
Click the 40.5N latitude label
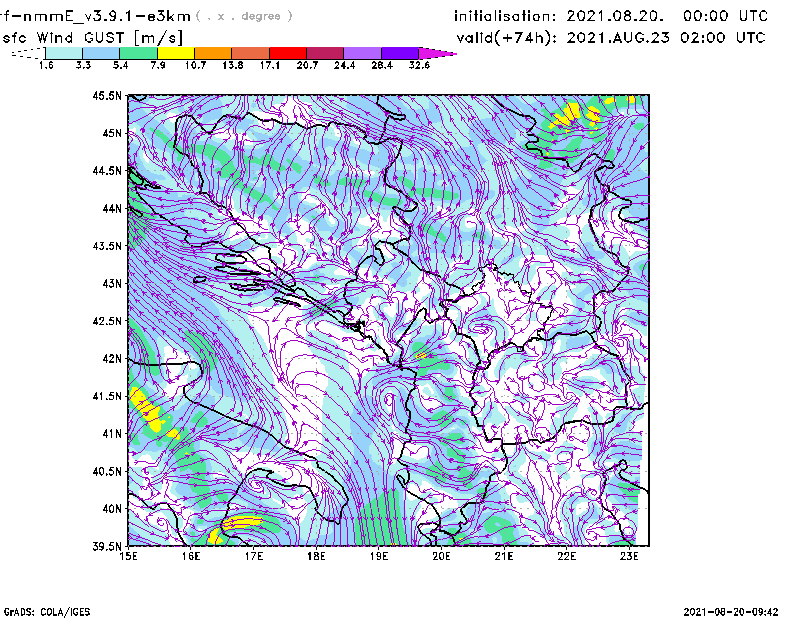(107, 471)
